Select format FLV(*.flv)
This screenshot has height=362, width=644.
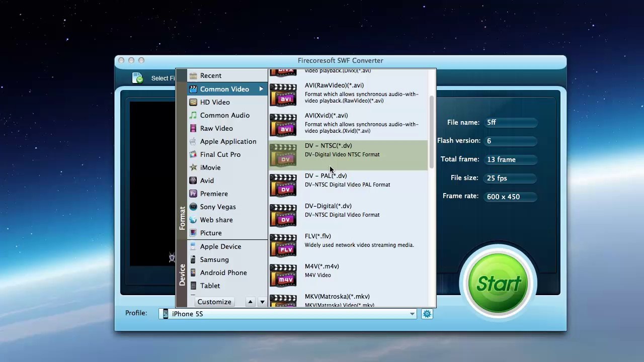[348, 246]
